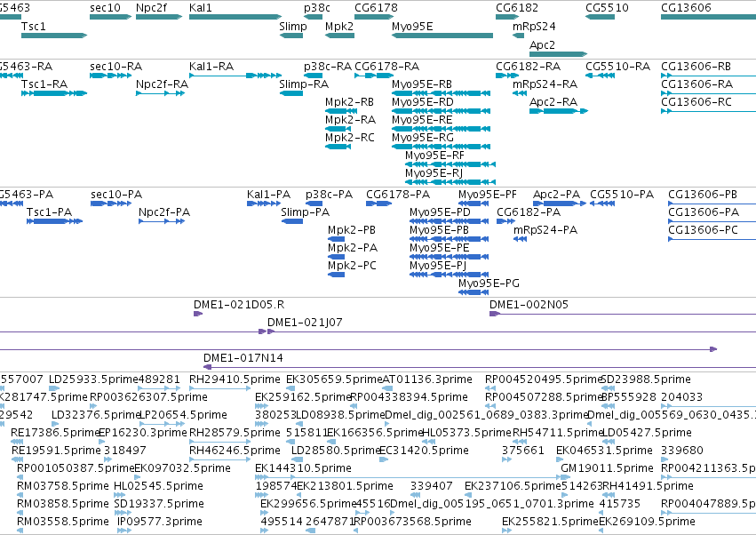Click transcript Kal1-RA

[235, 76]
